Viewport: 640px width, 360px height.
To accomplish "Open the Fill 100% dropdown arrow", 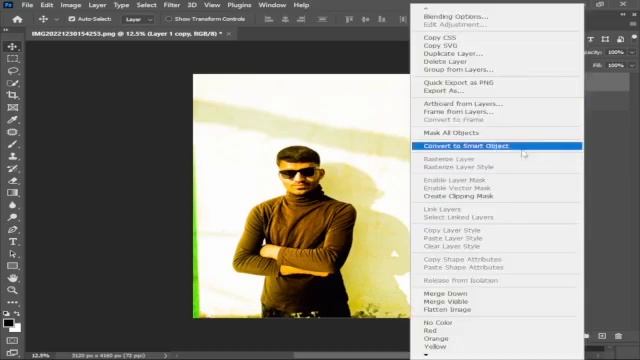I will coord(632,65).
